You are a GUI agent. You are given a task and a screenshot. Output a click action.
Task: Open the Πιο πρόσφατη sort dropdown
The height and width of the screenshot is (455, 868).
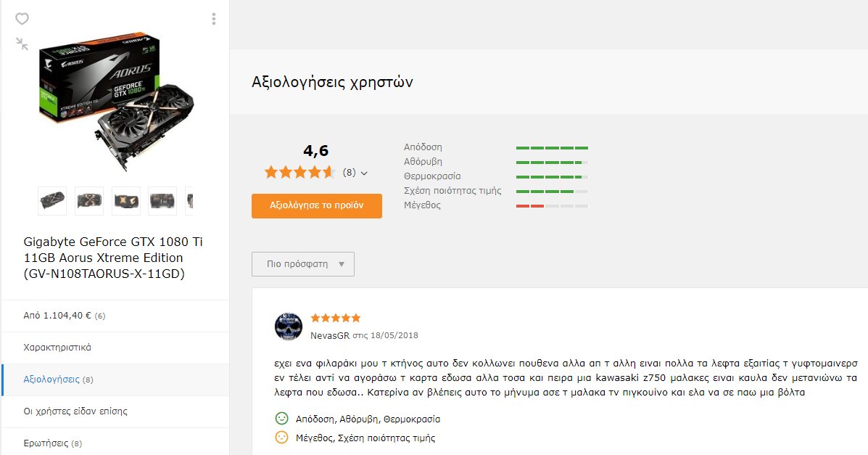303,264
